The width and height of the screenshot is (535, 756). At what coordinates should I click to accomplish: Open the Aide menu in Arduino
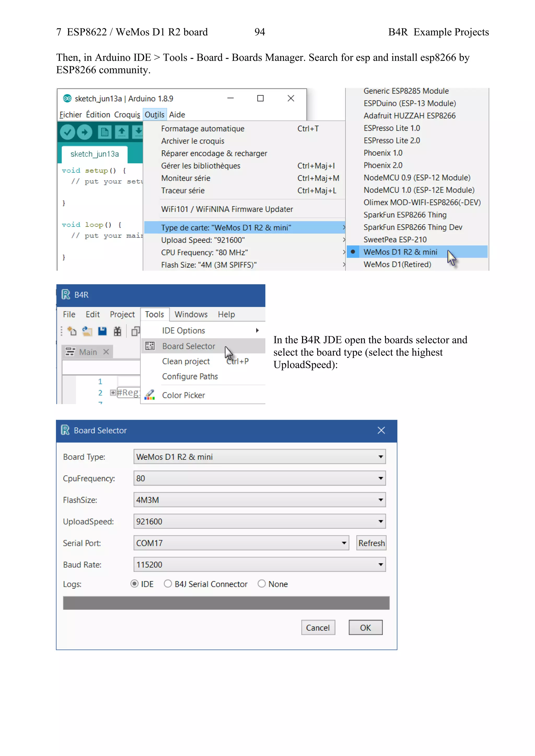coord(177,115)
